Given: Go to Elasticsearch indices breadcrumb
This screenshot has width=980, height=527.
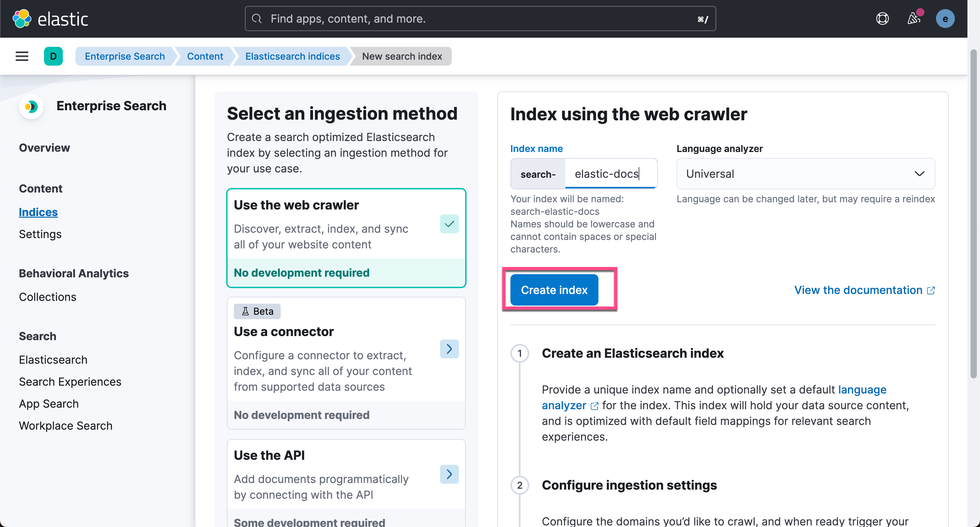Looking at the screenshot, I should click(x=292, y=56).
